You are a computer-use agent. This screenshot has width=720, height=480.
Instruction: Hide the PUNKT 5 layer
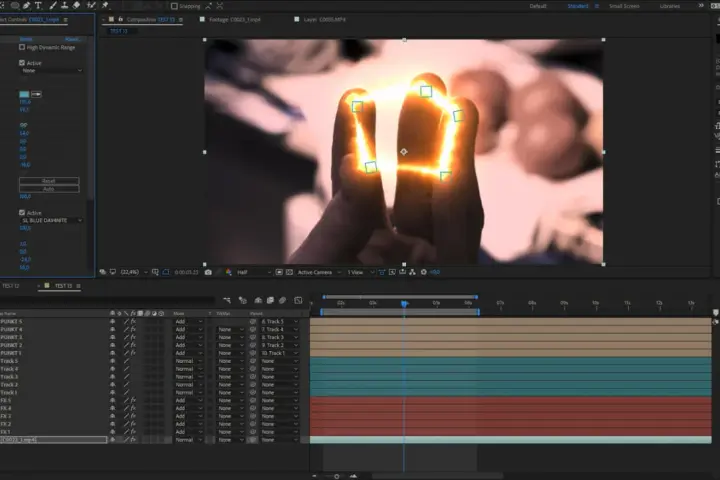click(112, 322)
